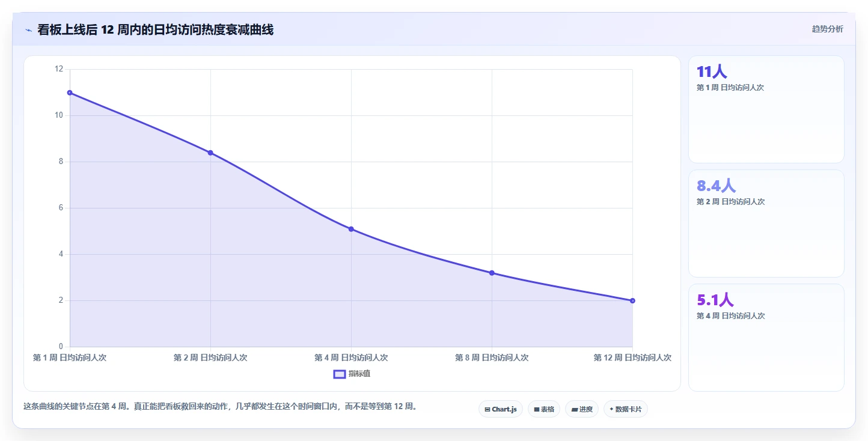Click the summary note about 第 4 周
The width and height of the screenshot is (868, 441).
(x=220, y=406)
